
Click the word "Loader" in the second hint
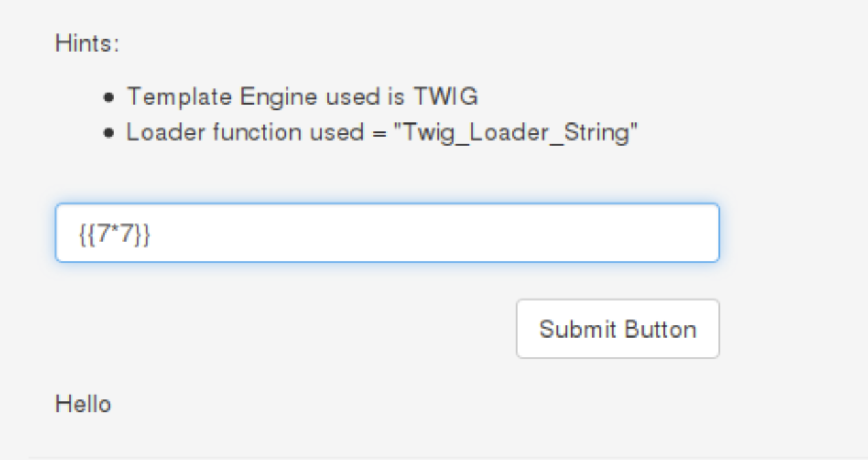coord(165,133)
